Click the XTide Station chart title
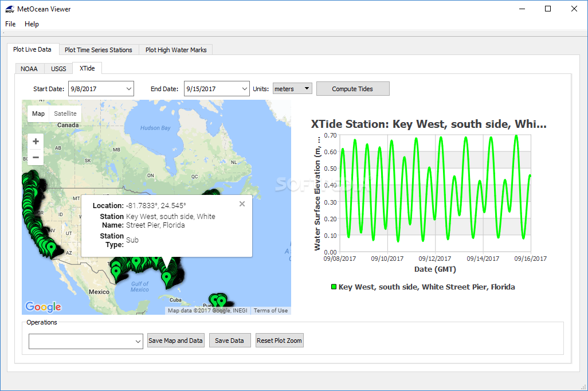588x391 pixels. (x=429, y=124)
